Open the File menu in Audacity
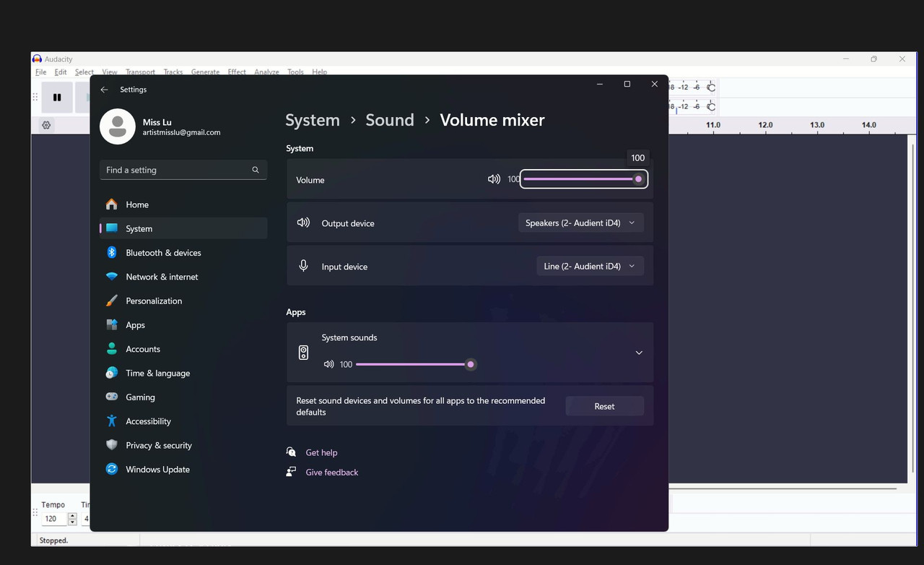 click(41, 72)
